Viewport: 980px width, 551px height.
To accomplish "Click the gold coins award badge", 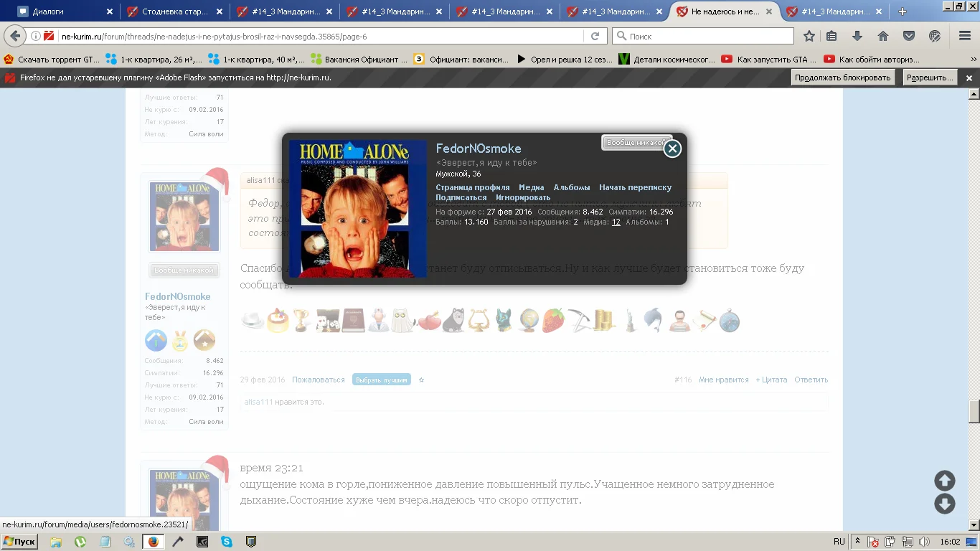I will [603, 320].
